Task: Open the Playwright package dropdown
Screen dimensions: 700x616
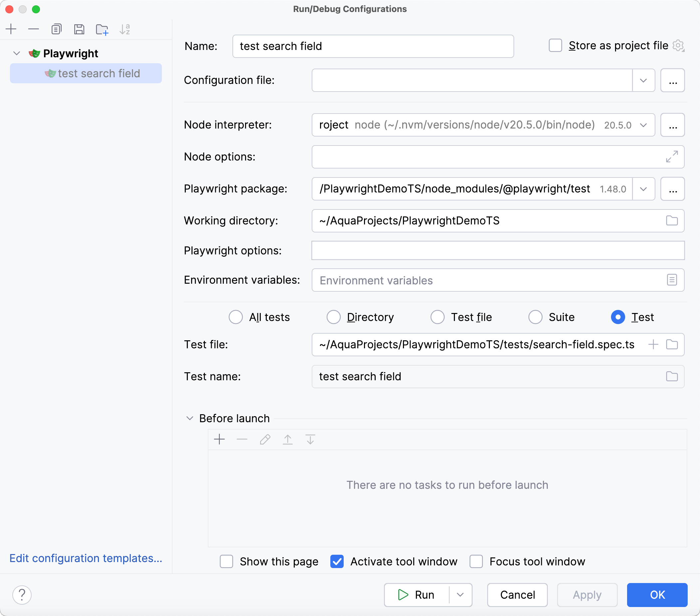Action: [643, 189]
